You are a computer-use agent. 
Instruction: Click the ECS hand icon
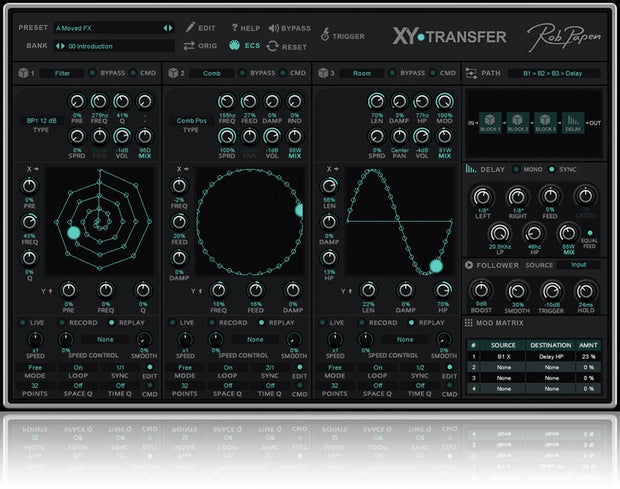click(x=234, y=45)
